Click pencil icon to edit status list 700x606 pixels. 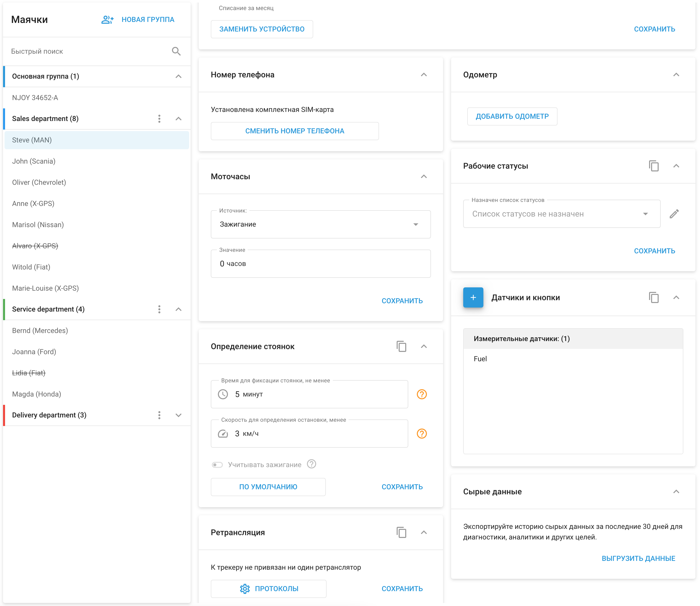[674, 214]
